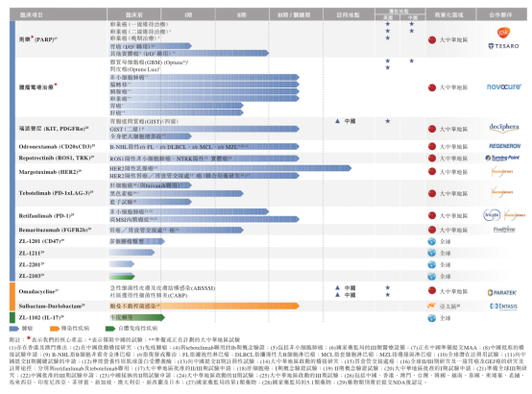Click globe icon in ZL-1201 row
This screenshot has width=532, height=394.
click(x=431, y=241)
